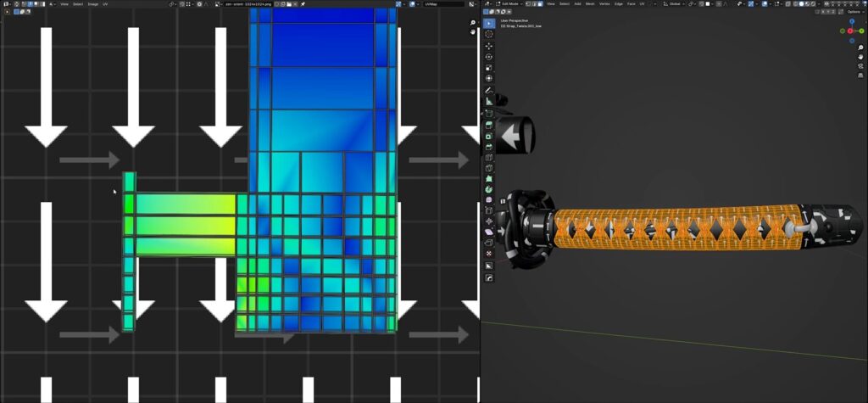Click the image name field zen-scene 1024x1024.png
868x403 pixels.
pyautogui.click(x=248, y=4)
